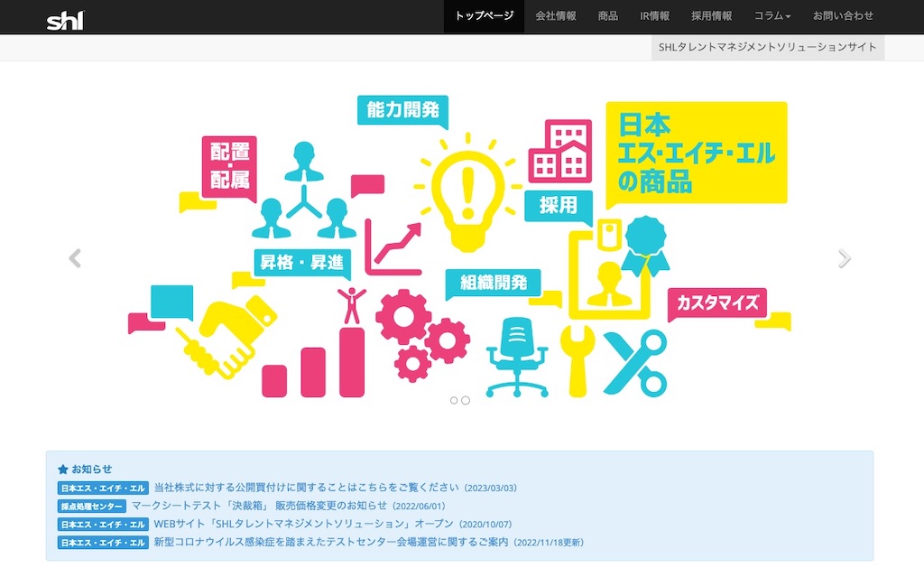Select the トップページ menu item
The width and height of the screenshot is (924, 577).
click(484, 16)
